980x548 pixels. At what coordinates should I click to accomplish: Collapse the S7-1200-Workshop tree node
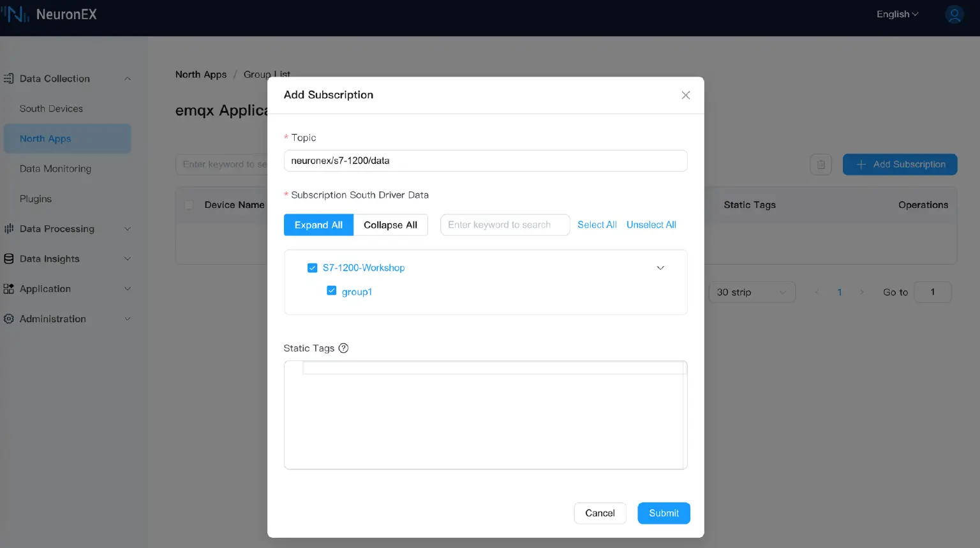click(x=660, y=268)
